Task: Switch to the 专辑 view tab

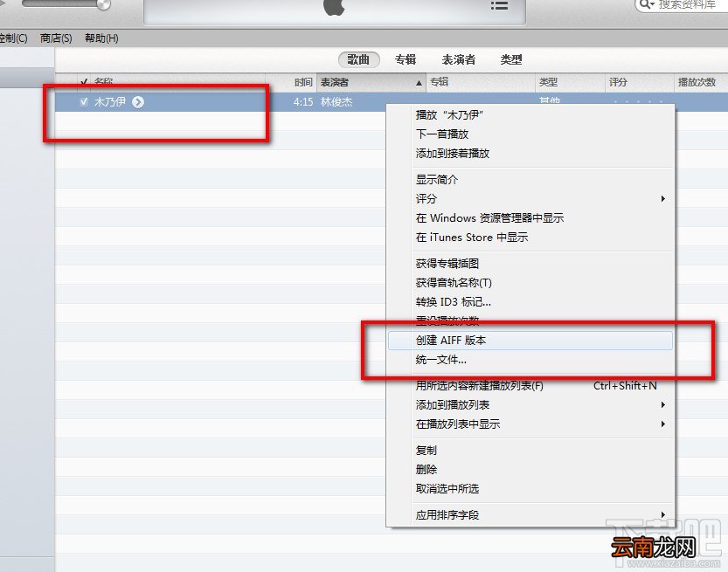Action: (406, 60)
